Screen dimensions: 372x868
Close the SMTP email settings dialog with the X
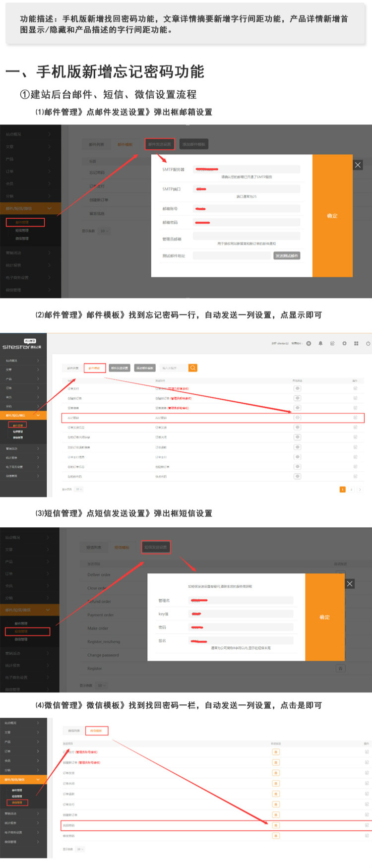pos(358,165)
